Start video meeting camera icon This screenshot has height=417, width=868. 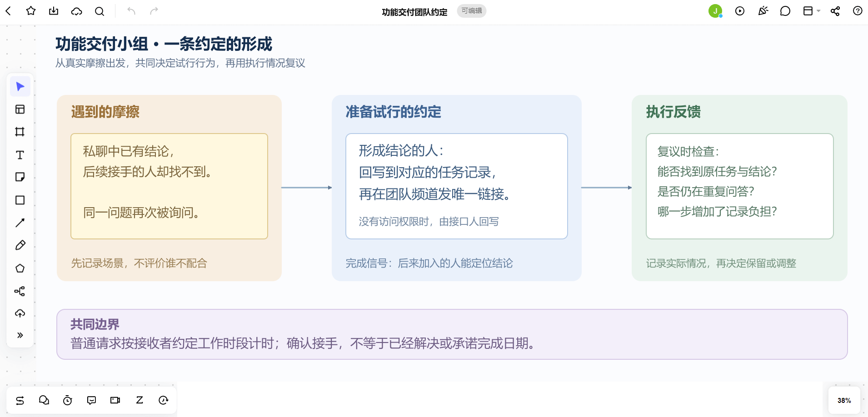pyautogui.click(x=115, y=400)
